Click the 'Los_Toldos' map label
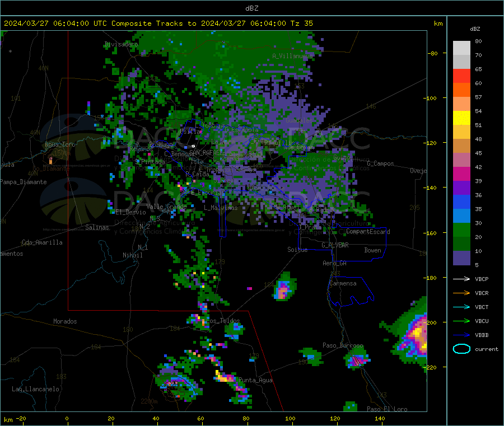 click(223, 321)
